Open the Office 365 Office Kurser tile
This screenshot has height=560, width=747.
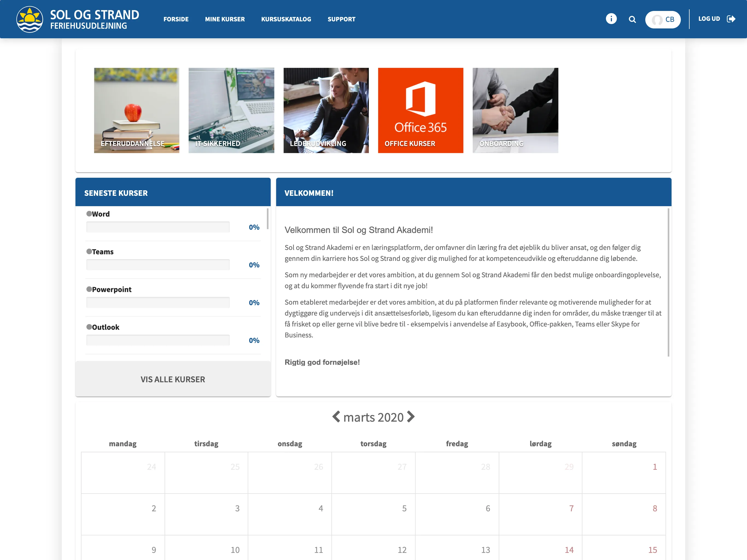pos(421,110)
